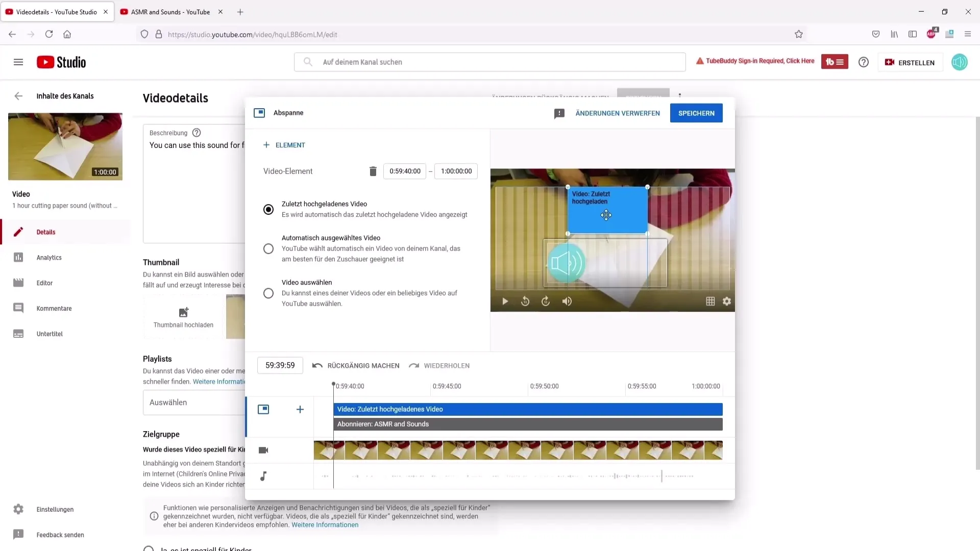The width and height of the screenshot is (980, 551).
Task: Add element with plus icon in timeline
Action: point(300,410)
